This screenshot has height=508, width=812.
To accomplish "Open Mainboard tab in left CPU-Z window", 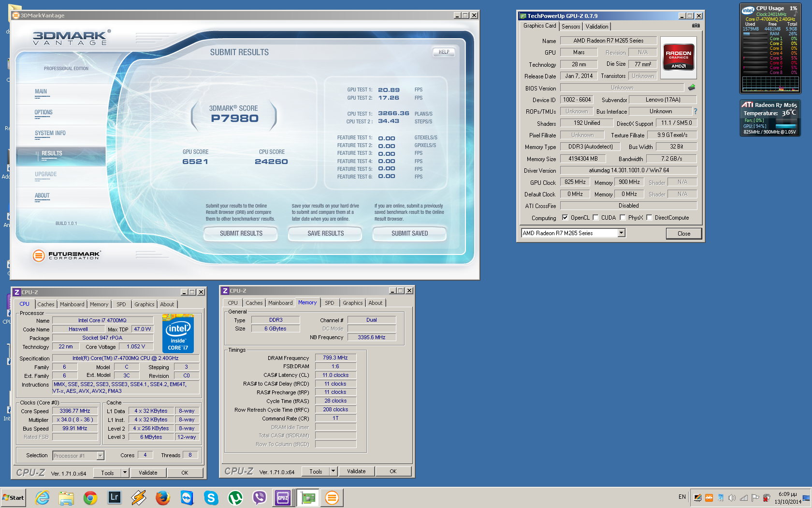I will click(x=72, y=304).
